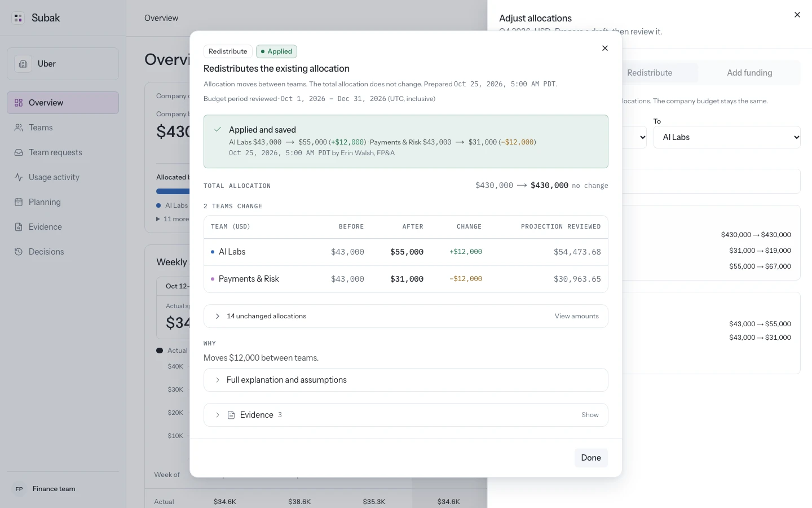Open the To dropdown showing AI Labs
812x508 pixels.
[727, 137]
